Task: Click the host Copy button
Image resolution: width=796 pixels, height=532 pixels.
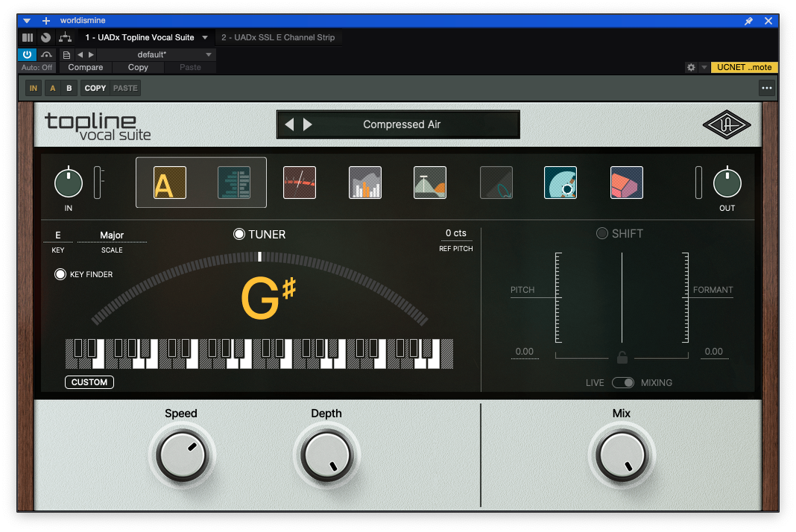Action: click(x=138, y=67)
